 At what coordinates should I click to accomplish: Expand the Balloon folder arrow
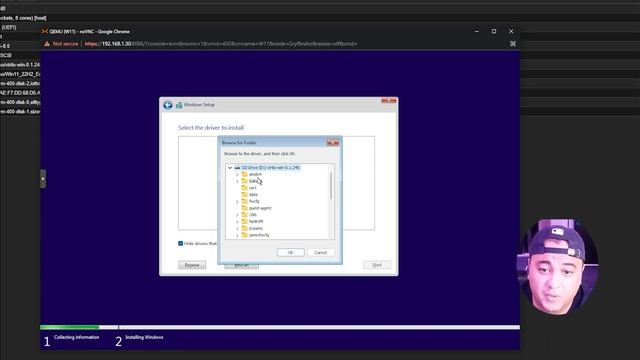[237, 181]
